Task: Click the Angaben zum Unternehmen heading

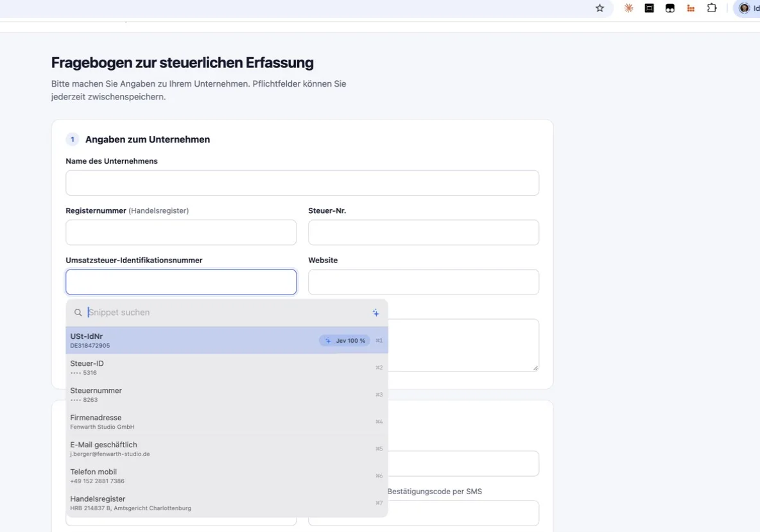Action: click(x=148, y=139)
